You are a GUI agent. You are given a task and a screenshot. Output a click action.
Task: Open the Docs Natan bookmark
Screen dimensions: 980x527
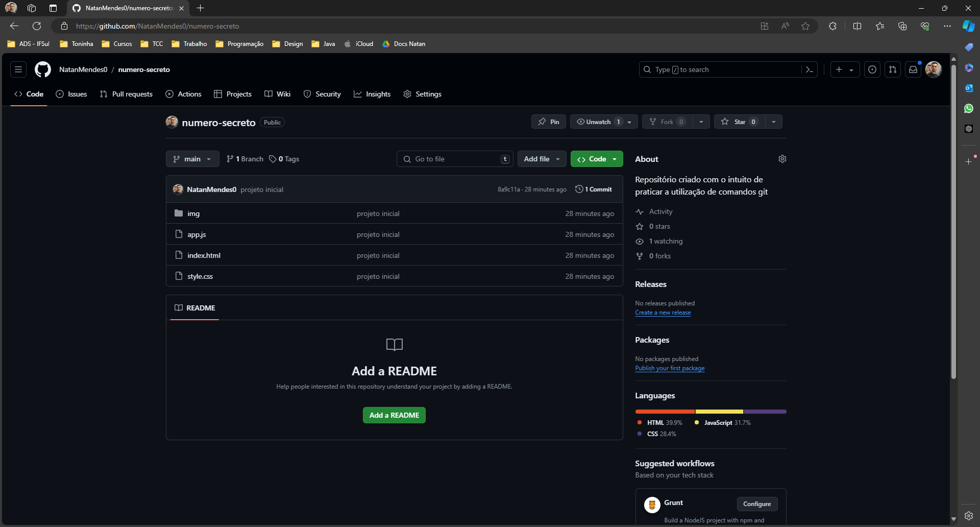404,44
